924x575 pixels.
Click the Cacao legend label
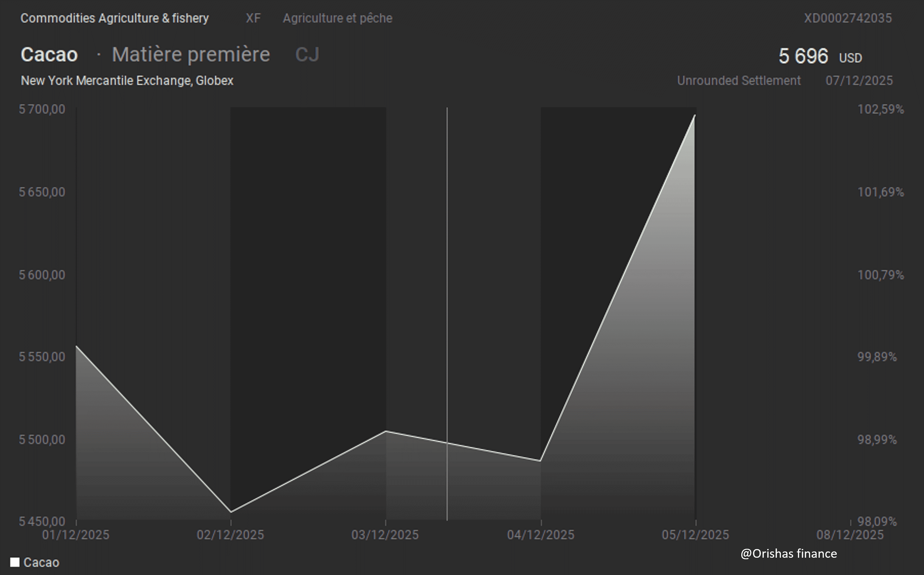41,562
